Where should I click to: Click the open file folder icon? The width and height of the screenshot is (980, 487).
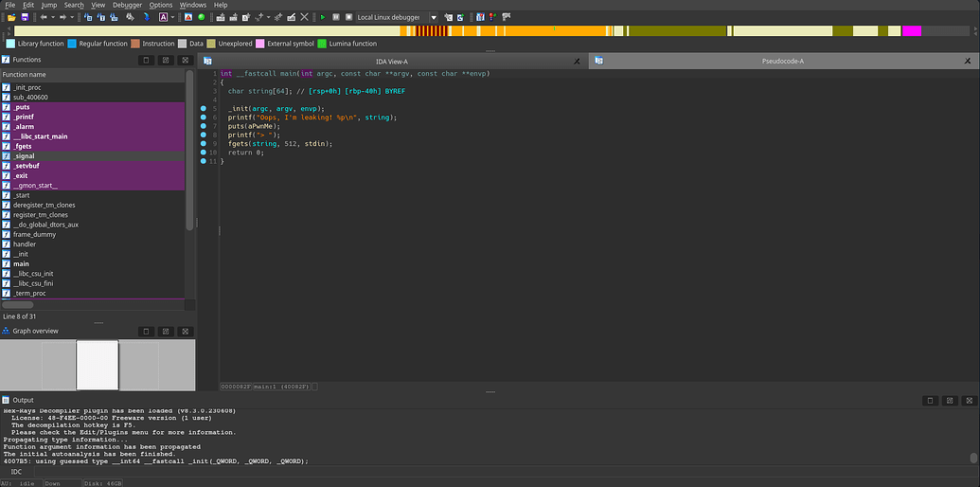[x=10, y=17]
